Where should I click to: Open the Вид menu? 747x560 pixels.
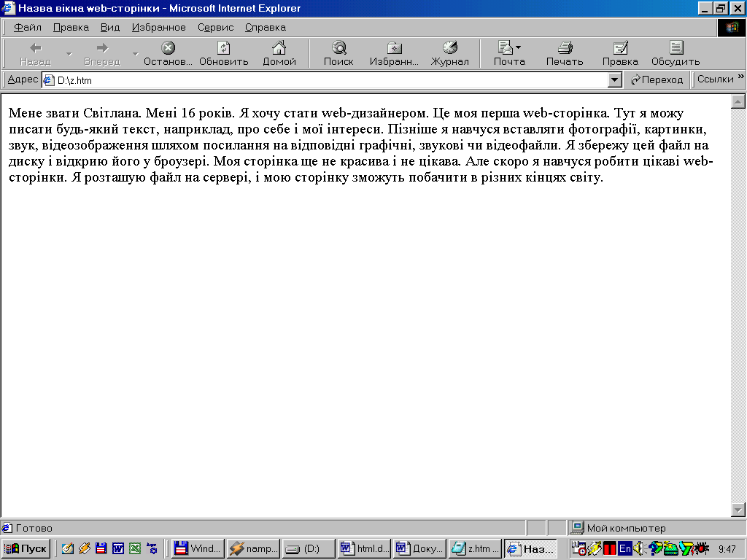[x=110, y=28]
